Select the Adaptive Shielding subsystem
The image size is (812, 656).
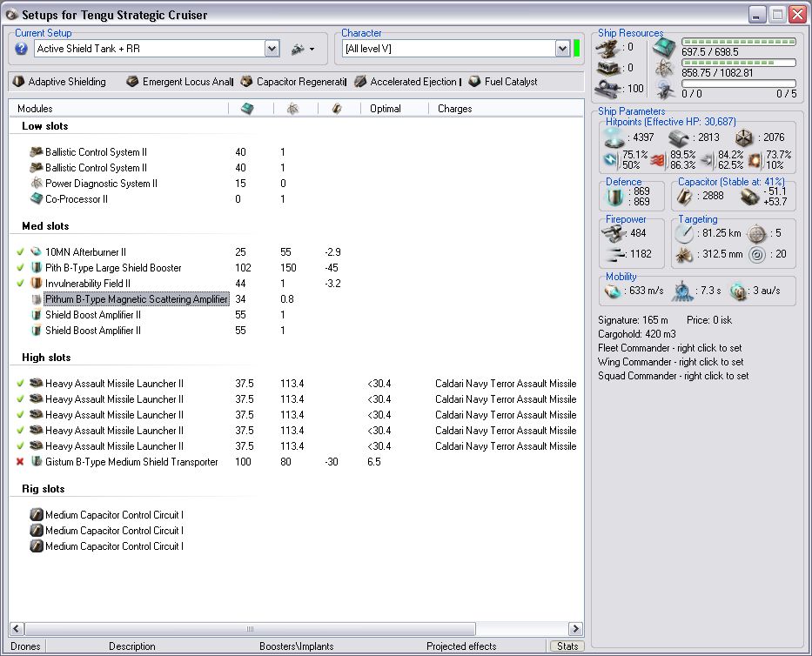[x=60, y=82]
